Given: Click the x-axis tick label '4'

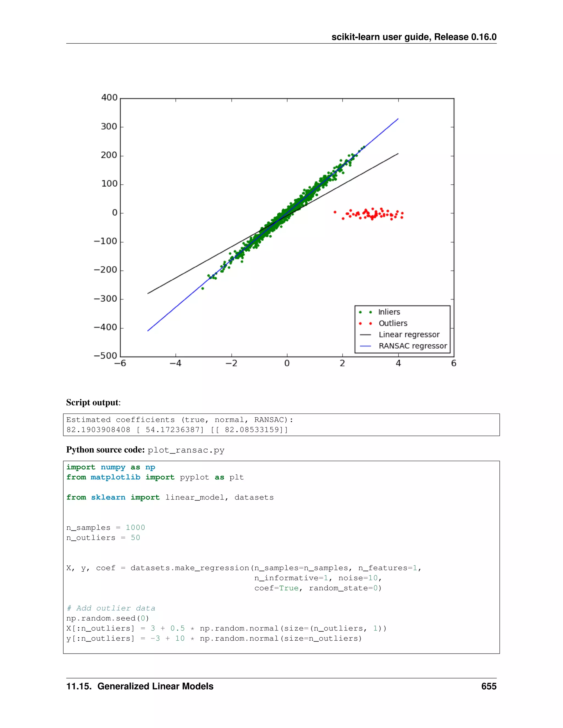Looking at the screenshot, I should (x=398, y=363).
